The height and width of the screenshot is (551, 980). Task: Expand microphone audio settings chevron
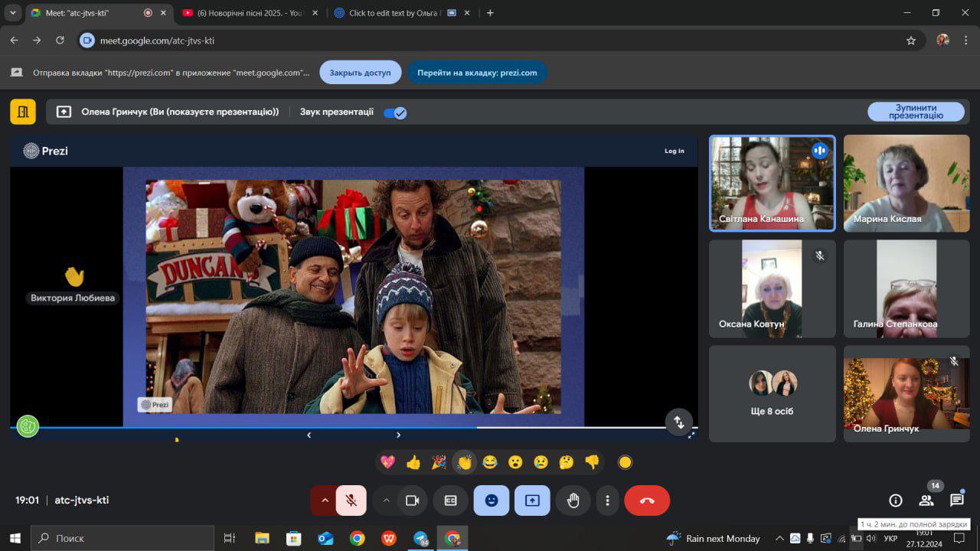[325, 500]
